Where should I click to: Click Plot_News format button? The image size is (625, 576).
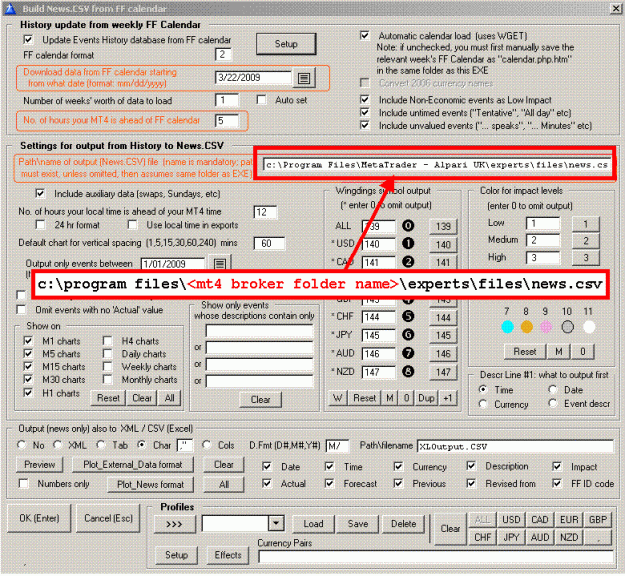pyautogui.click(x=151, y=485)
